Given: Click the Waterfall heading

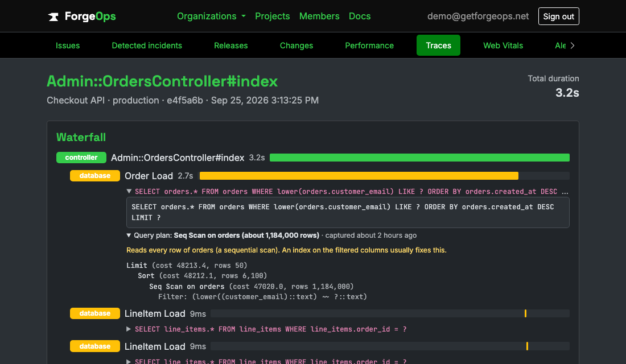Looking at the screenshot, I should (81, 137).
